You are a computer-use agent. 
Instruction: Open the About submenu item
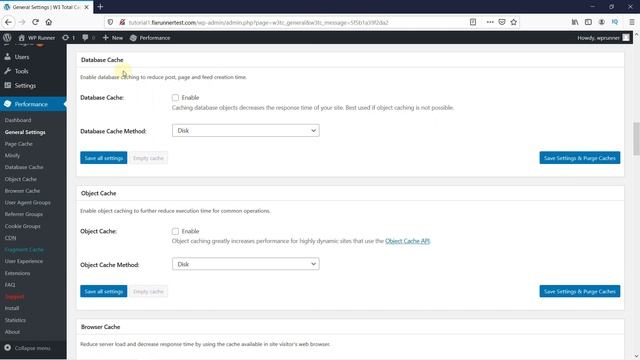coord(12,332)
